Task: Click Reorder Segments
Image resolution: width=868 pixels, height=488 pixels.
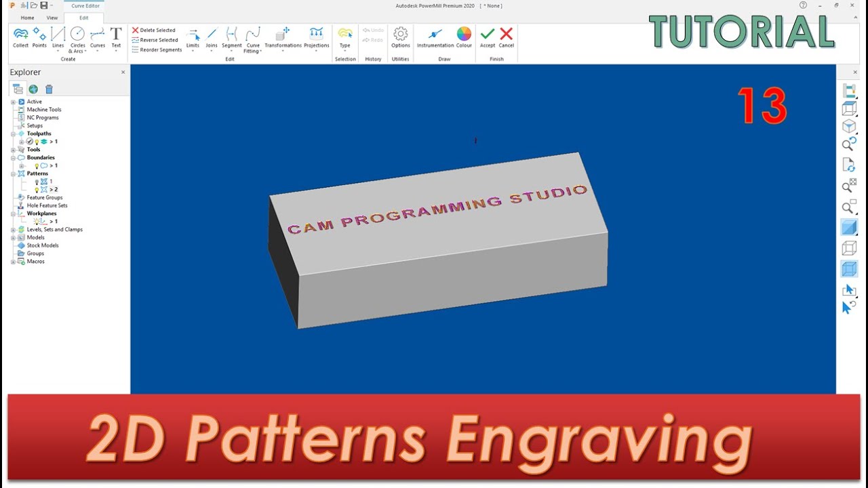Action: point(156,49)
